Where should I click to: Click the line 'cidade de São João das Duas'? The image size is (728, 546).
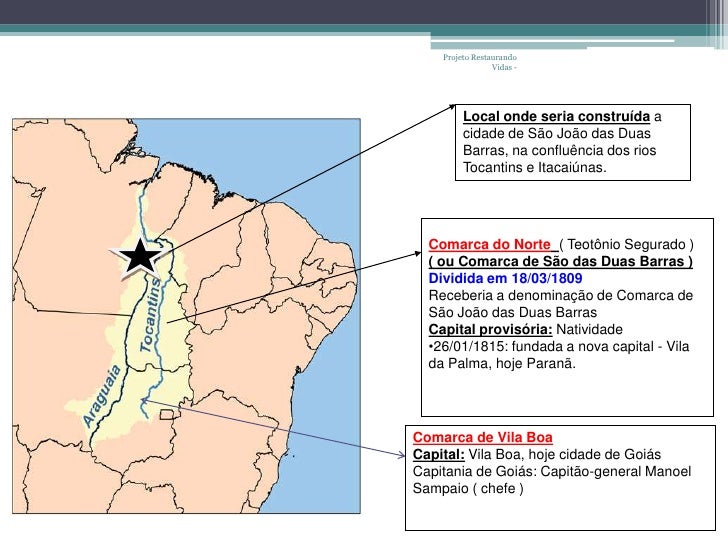pyautogui.click(x=557, y=133)
